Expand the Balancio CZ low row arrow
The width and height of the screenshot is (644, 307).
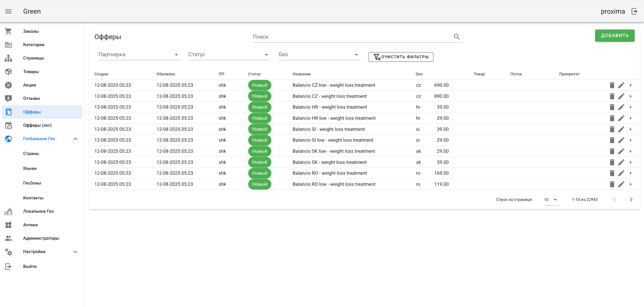631,85
